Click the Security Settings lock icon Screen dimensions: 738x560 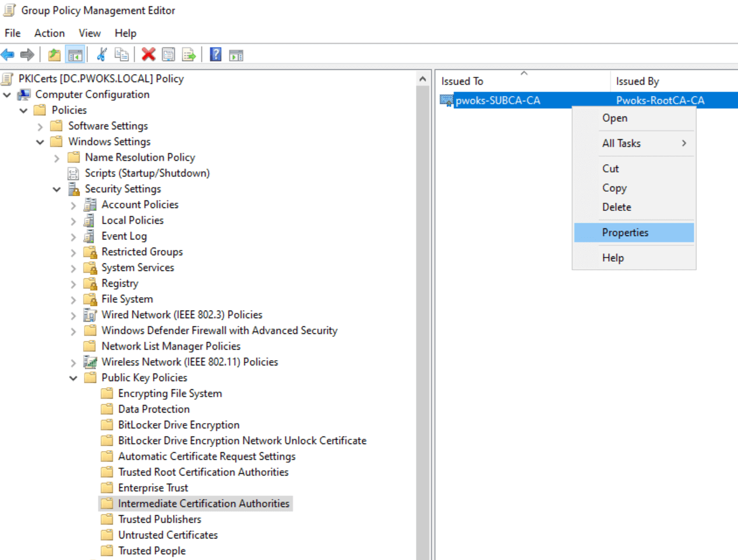point(73,189)
